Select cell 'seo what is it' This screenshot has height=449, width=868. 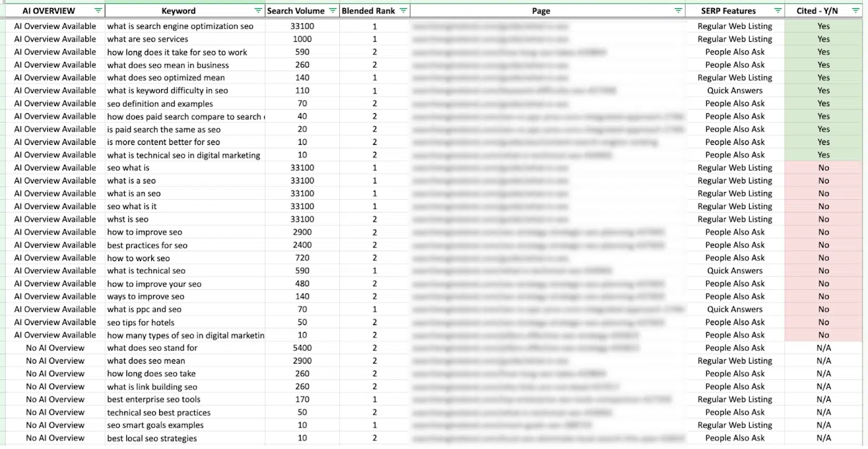(185, 206)
